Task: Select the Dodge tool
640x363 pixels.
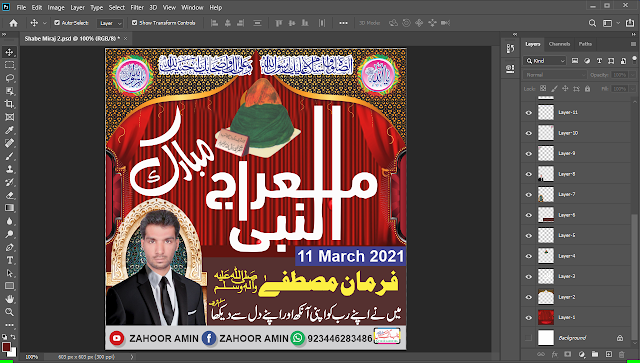Action: click(9, 234)
